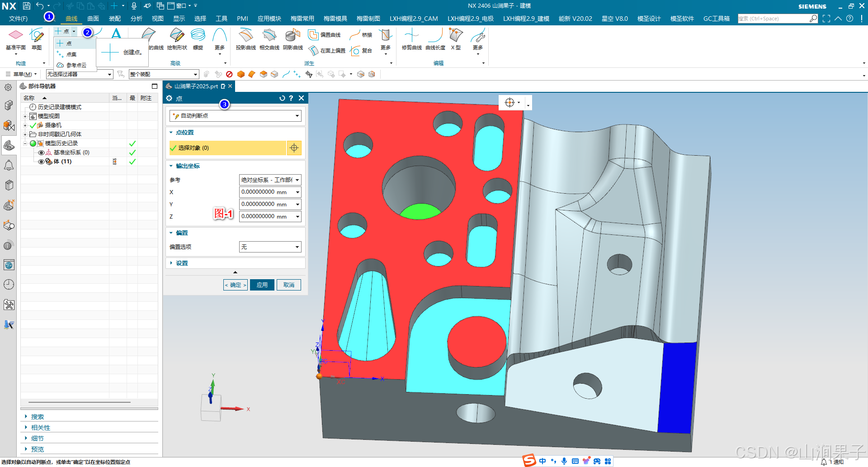
Task: Open the notifications bell sidebar icon
Action: 9,165
